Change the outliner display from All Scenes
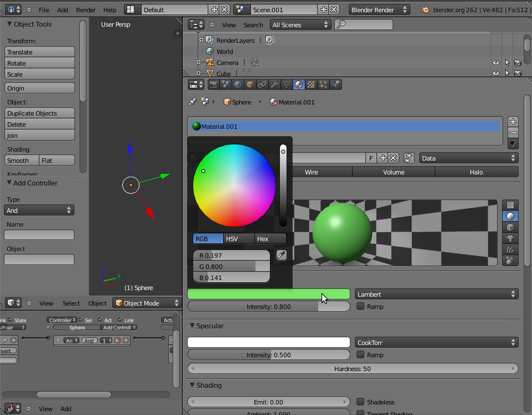The image size is (532, 415). [x=300, y=24]
